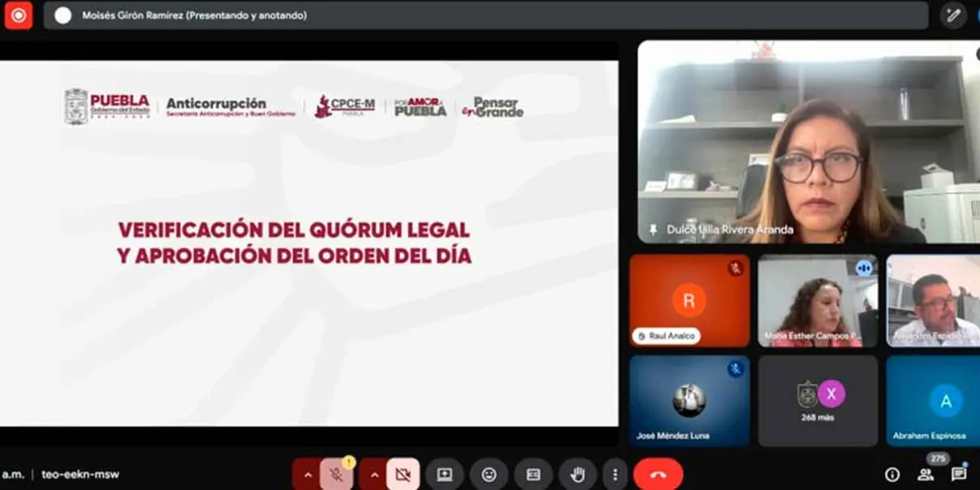Select María Esther Campos video tile
The width and height of the screenshot is (980, 490).
click(x=817, y=301)
